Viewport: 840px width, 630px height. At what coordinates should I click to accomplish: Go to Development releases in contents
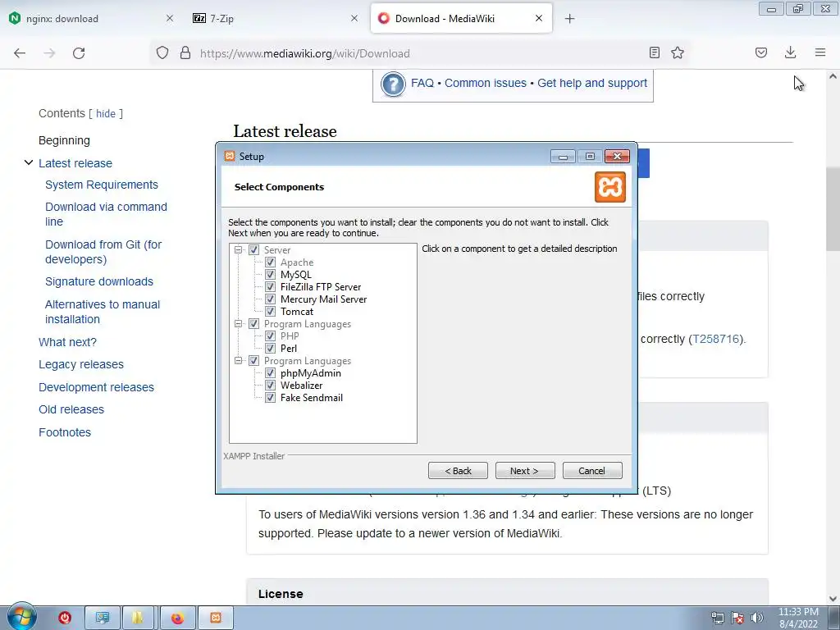97,387
